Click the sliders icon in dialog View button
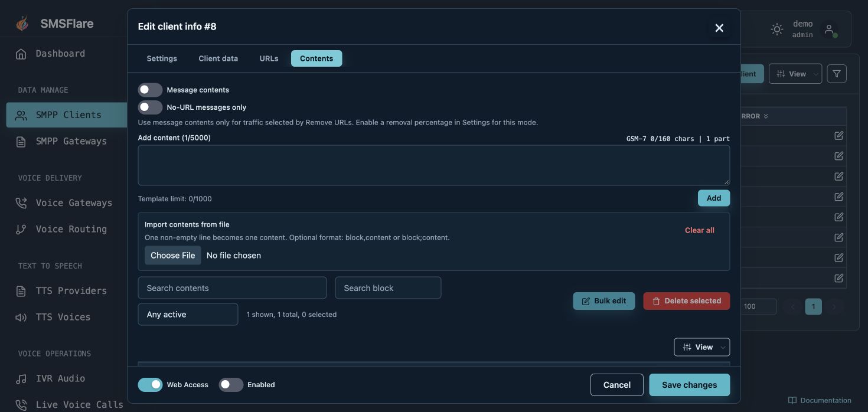868x412 pixels. tap(687, 347)
